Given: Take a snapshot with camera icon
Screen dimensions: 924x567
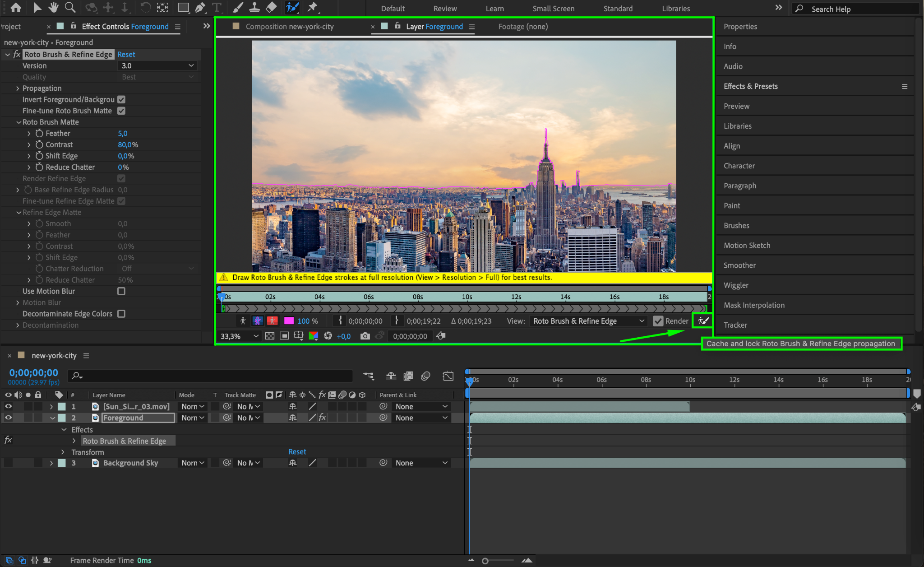Looking at the screenshot, I should pos(365,336).
